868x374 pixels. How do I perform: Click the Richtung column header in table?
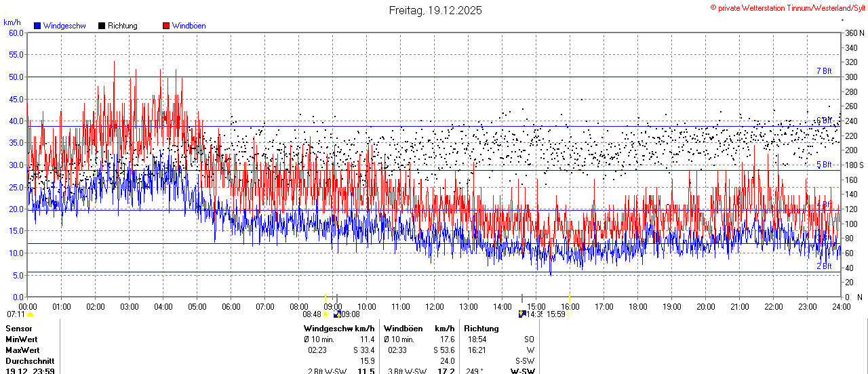pyautogui.click(x=481, y=328)
